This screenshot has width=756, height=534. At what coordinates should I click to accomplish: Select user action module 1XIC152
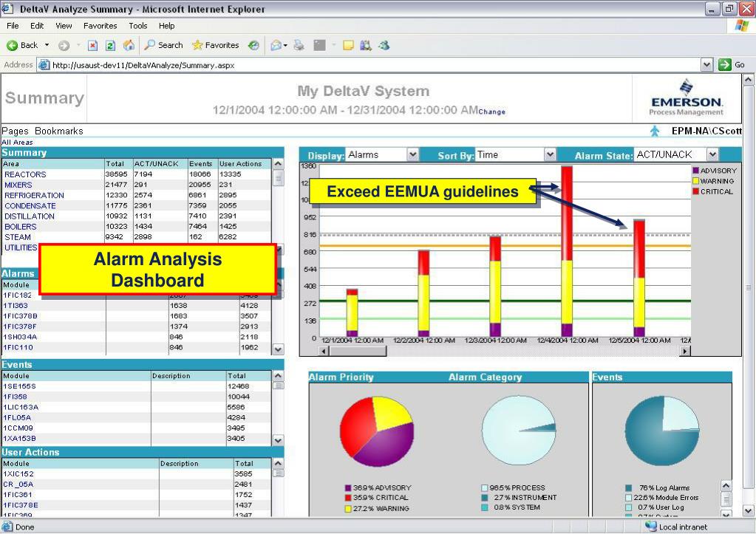coord(18,473)
